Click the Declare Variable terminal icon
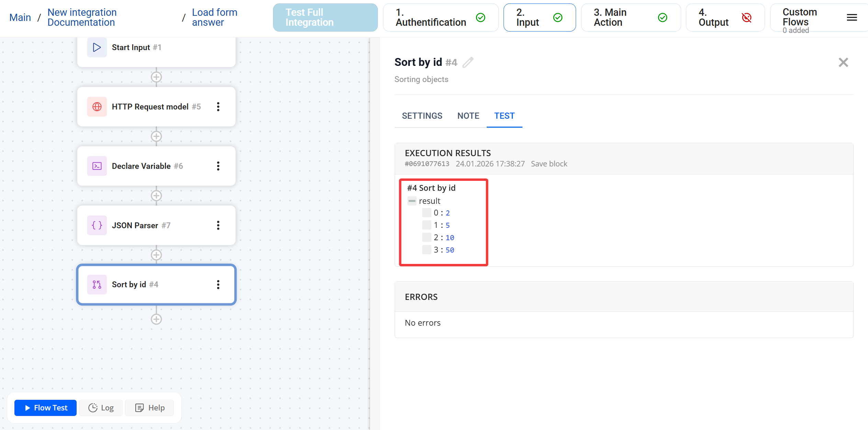 click(x=97, y=166)
